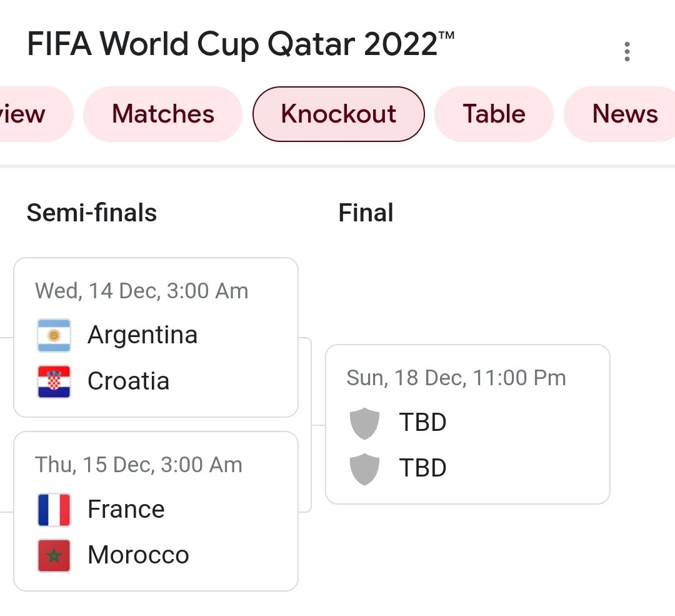The width and height of the screenshot is (675, 616).
Task: Switch to the Matches tab
Action: 162,114
